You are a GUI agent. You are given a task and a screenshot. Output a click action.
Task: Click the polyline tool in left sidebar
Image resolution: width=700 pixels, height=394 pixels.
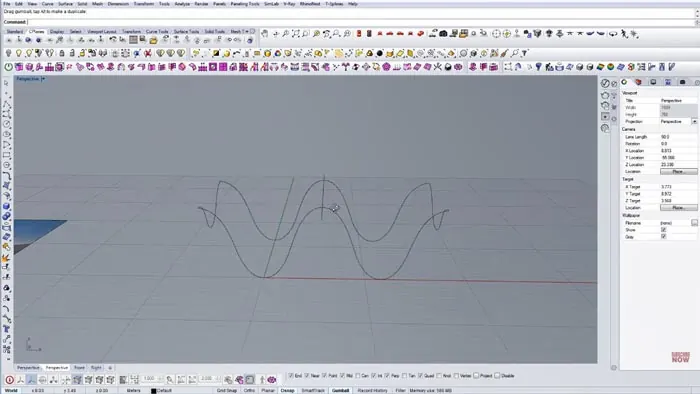click(6, 104)
